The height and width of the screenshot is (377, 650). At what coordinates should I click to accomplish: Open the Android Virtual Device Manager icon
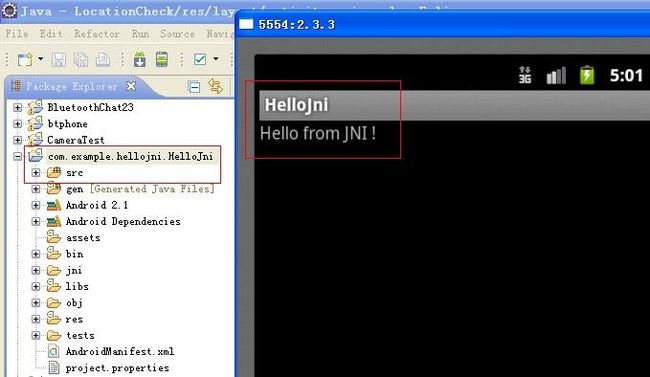pos(162,59)
